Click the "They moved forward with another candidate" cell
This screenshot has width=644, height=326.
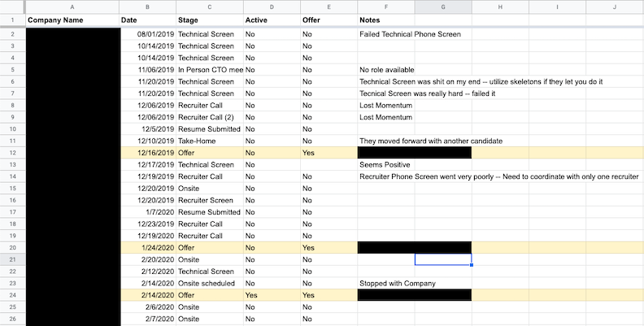[431, 141]
